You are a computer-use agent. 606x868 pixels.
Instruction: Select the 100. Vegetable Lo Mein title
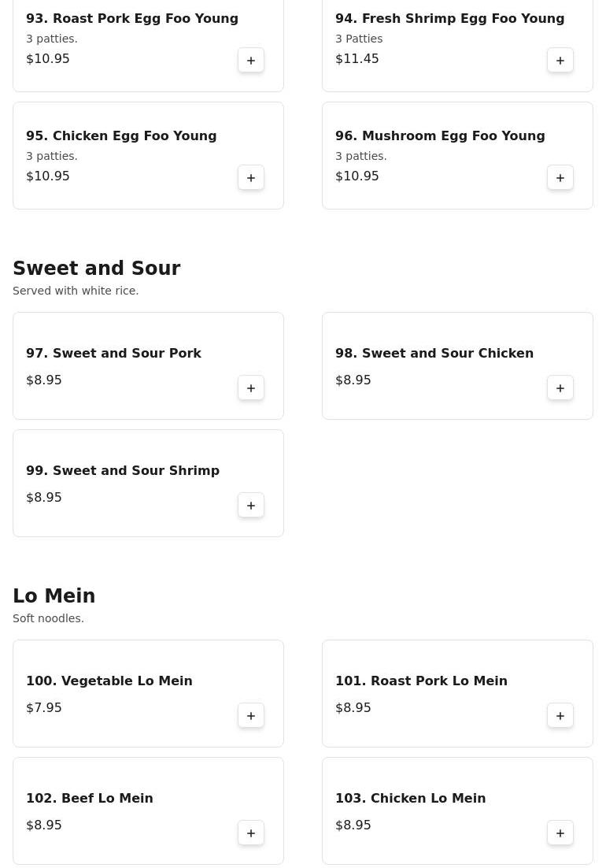tap(109, 681)
